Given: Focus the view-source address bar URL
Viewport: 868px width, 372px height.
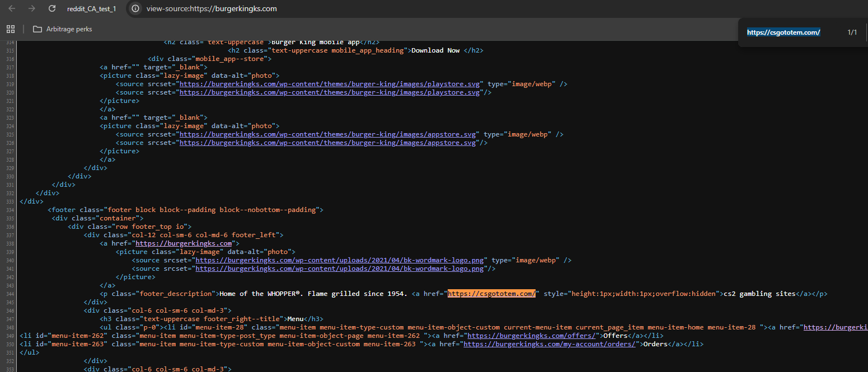Looking at the screenshot, I should 212,9.
